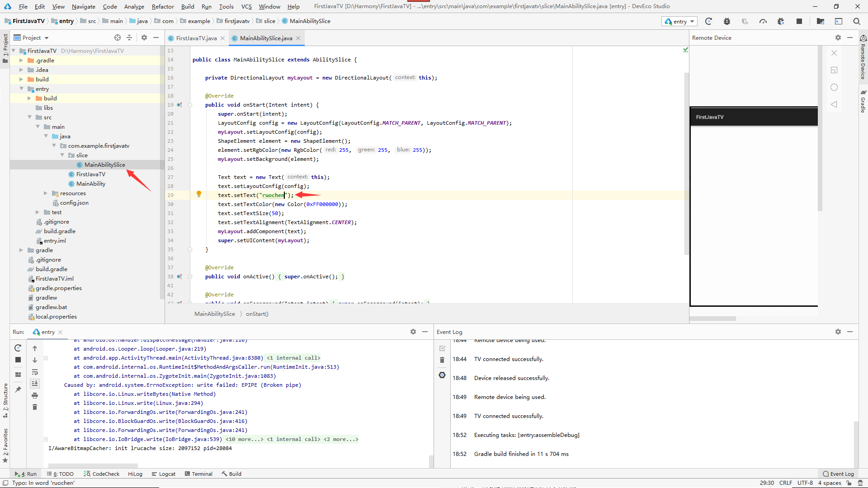Image resolution: width=868 pixels, height=488 pixels.
Task: Open the entry run configuration dropdown
Action: pyautogui.click(x=679, y=21)
